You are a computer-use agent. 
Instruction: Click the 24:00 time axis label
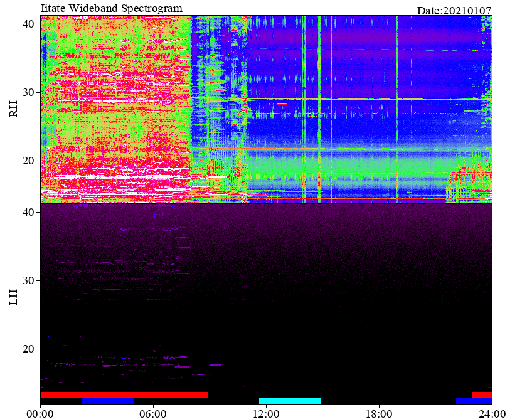pos(492,414)
